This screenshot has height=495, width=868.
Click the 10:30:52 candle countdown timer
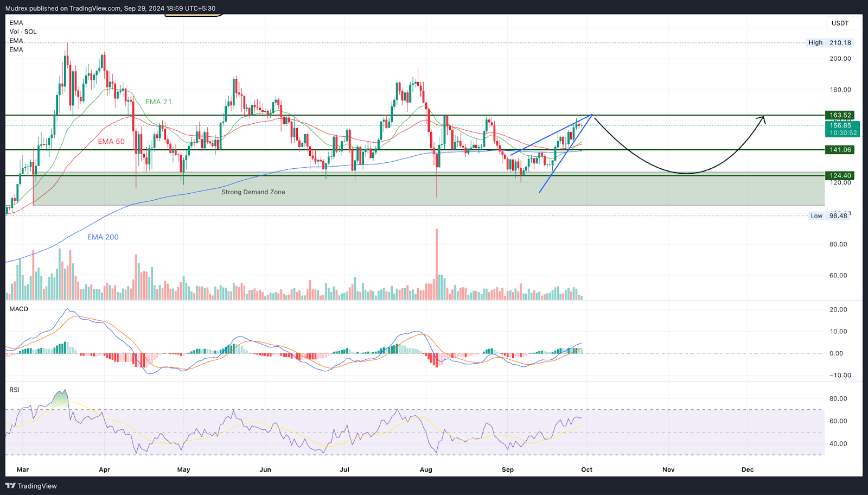point(843,133)
